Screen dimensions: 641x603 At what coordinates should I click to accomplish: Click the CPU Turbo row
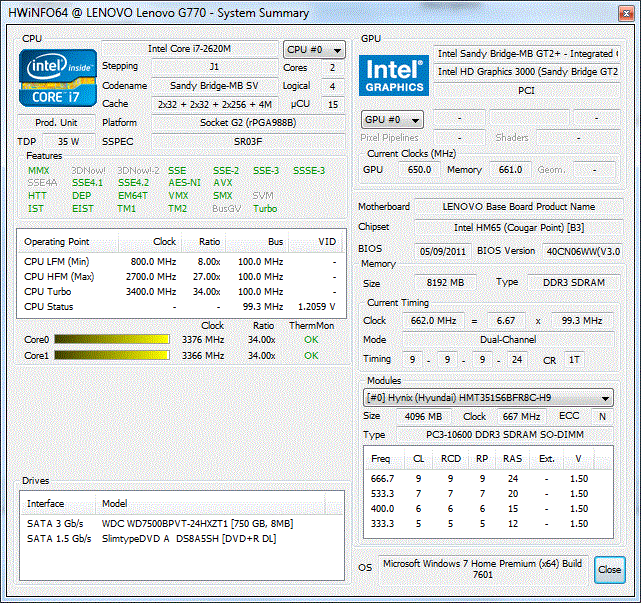coord(181,292)
